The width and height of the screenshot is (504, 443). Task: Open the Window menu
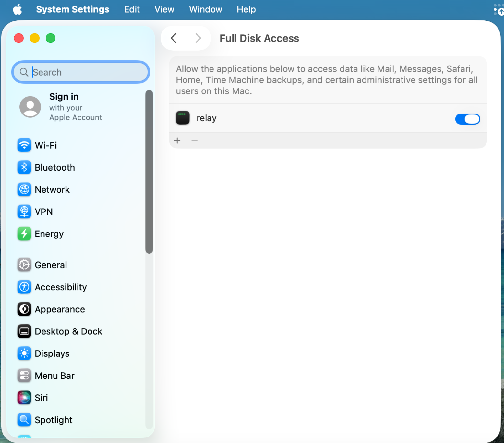coord(206,9)
